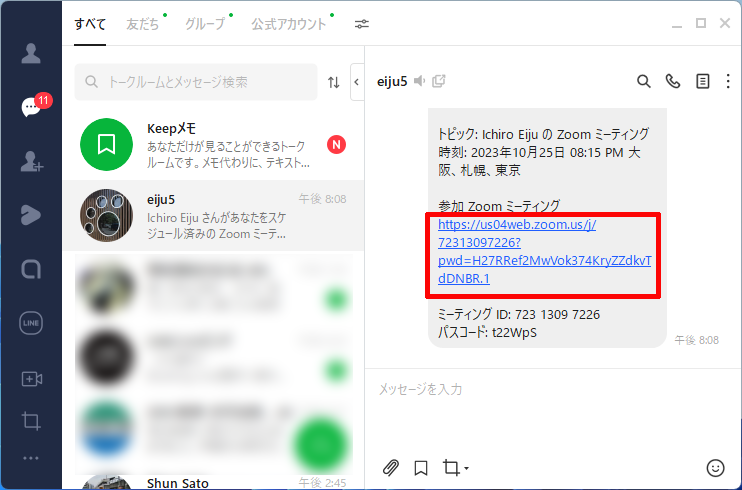The width and height of the screenshot is (742, 490).
Task: Open chat list filter settings icon
Action: point(362,24)
